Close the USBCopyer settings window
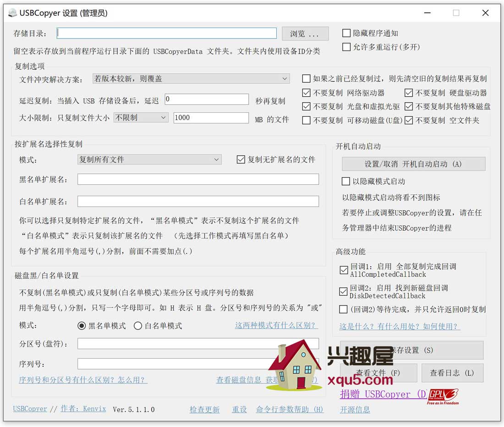Screen dimensions: 504x427 tap(485, 13)
